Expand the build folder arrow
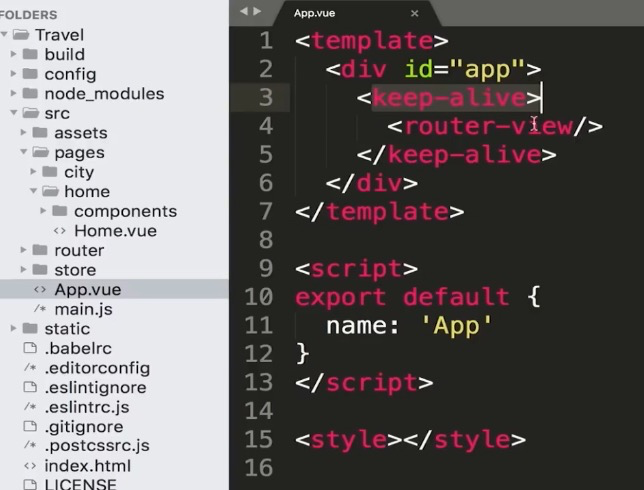The width and height of the screenshot is (644, 490). 14,54
